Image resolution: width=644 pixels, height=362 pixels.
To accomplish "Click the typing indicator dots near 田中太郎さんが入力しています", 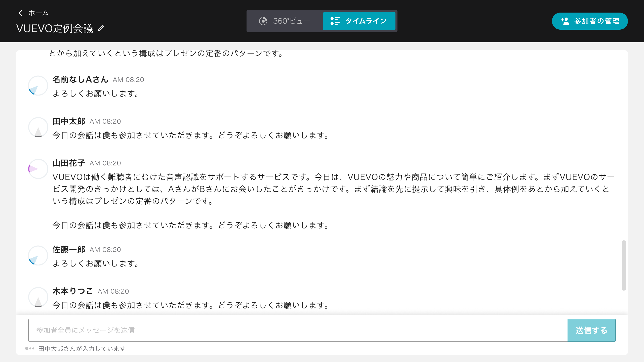I will point(29,349).
